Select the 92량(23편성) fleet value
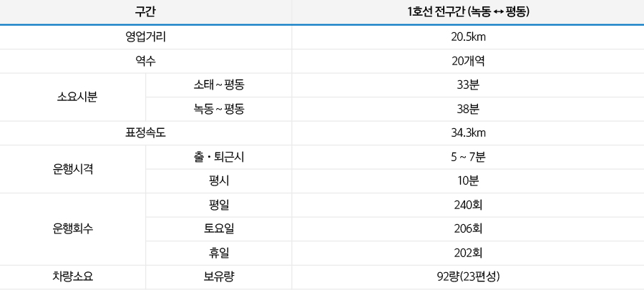This screenshot has width=644, height=290. (x=468, y=277)
